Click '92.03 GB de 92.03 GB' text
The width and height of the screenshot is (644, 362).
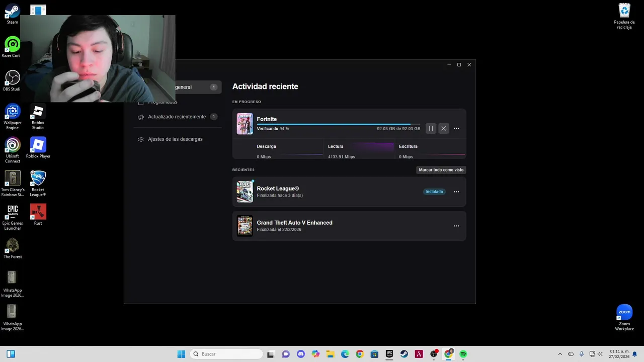(398, 129)
